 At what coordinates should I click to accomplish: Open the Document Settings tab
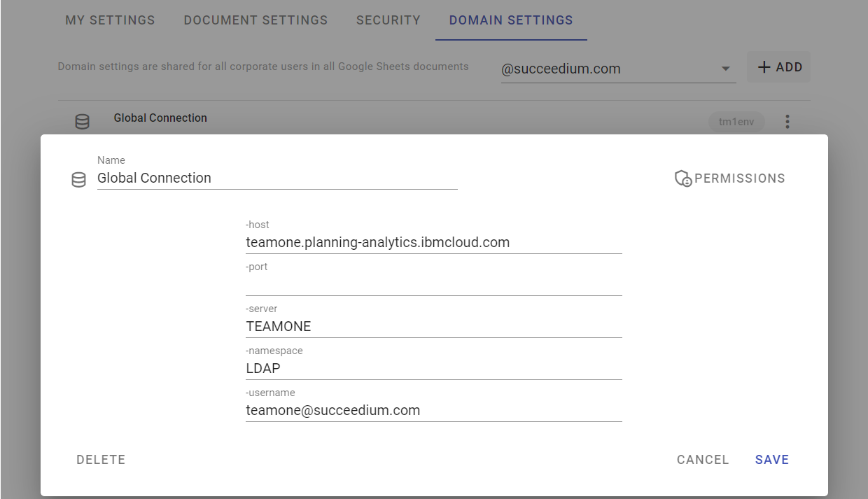255,20
